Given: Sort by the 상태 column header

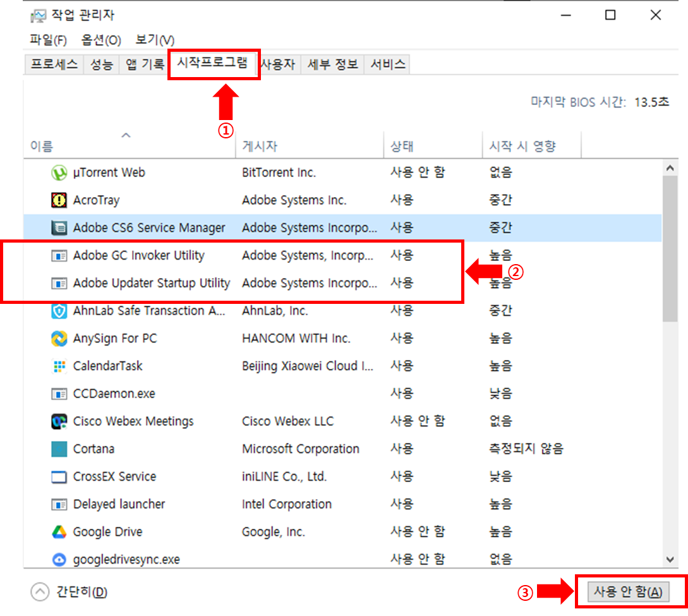Looking at the screenshot, I should (x=433, y=146).
